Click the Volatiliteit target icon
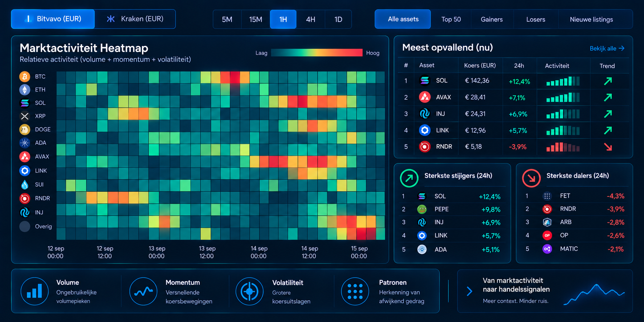Viewport: 644px width, 322px height. coord(249,291)
